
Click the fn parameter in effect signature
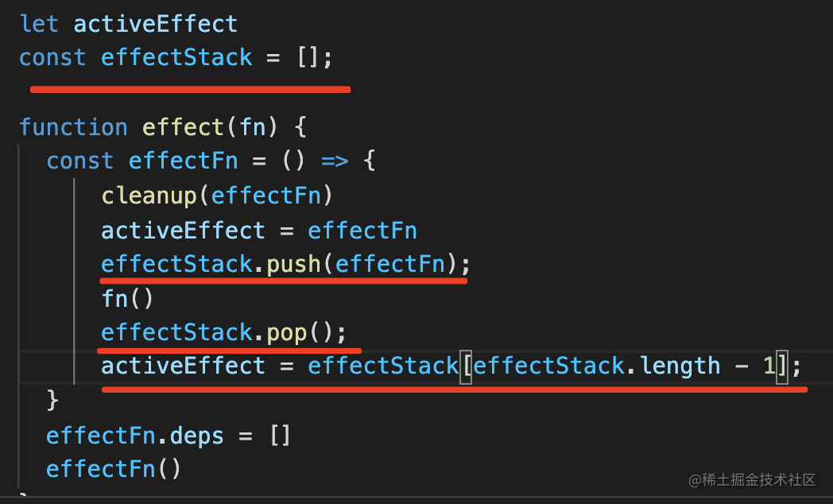[x=252, y=127]
